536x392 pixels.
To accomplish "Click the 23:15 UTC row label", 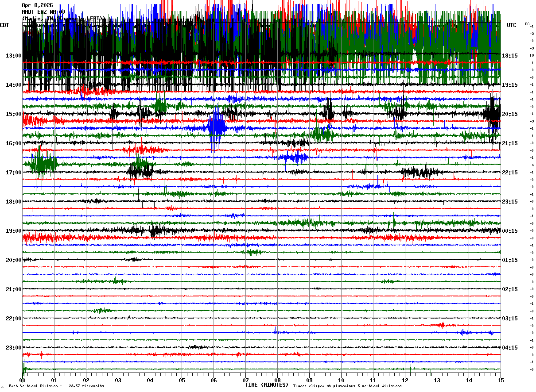I will [x=510, y=202].
